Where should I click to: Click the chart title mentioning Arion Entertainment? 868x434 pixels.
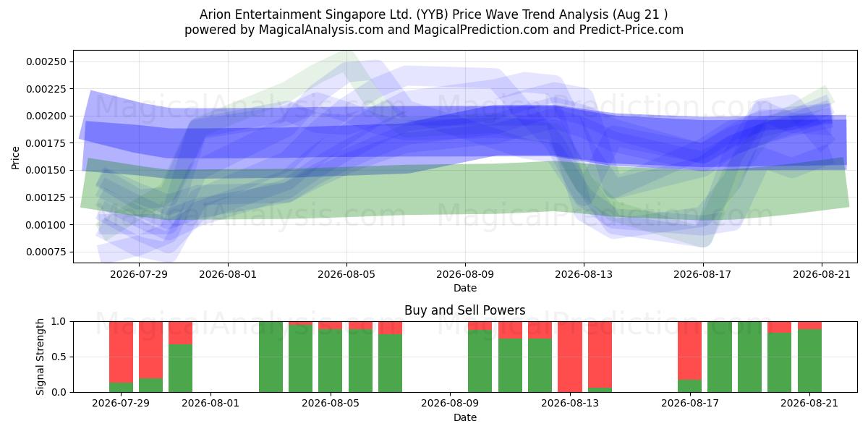(x=434, y=14)
